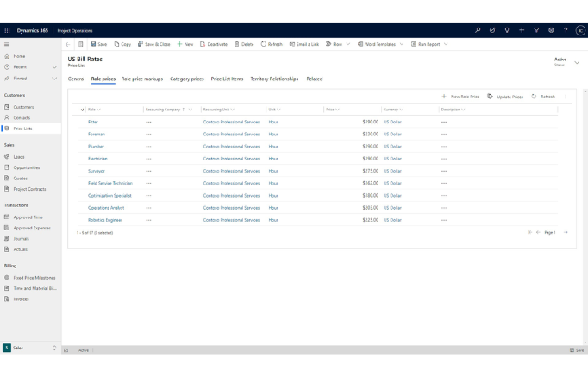Click Save & Close command
This screenshot has height=377, width=588.
coord(153,44)
